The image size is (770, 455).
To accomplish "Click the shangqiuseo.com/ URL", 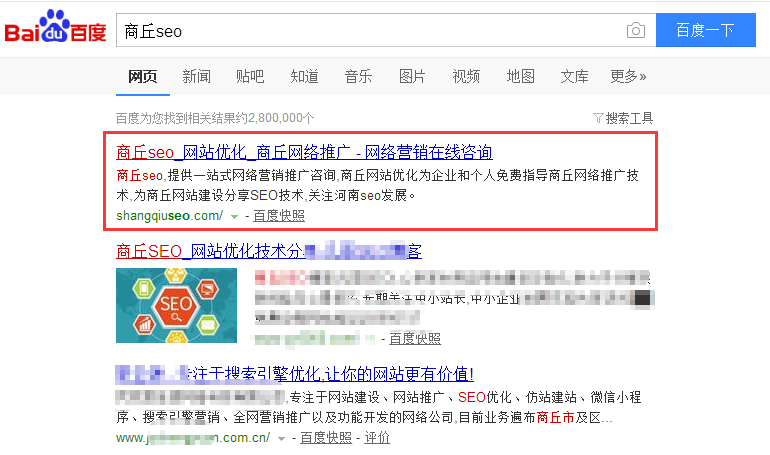I will (x=169, y=215).
